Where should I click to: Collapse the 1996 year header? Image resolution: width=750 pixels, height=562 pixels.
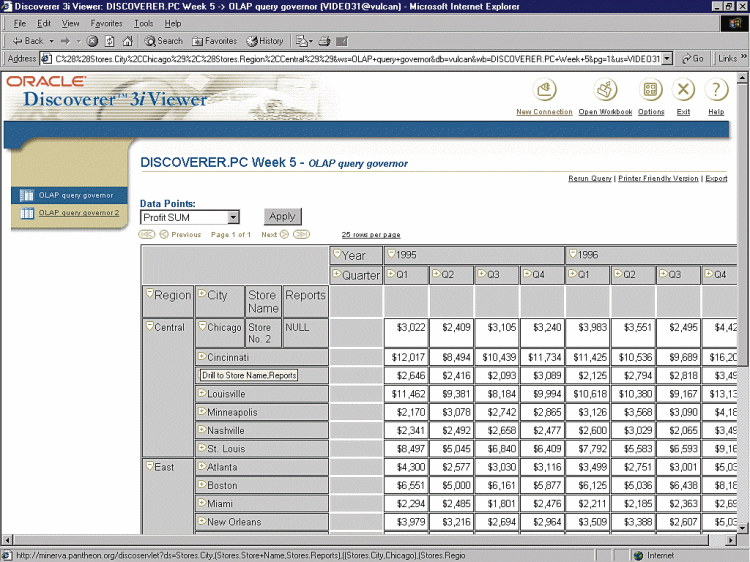pyautogui.click(x=573, y=253)
